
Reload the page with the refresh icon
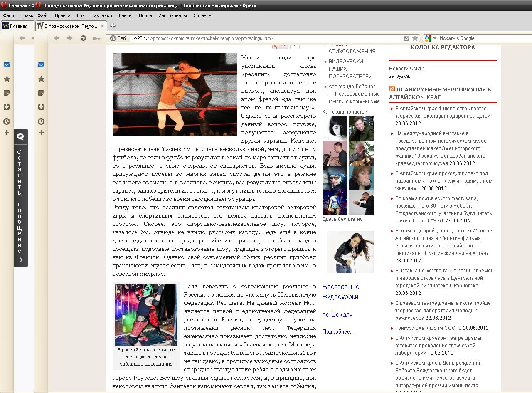click(83, 38)
